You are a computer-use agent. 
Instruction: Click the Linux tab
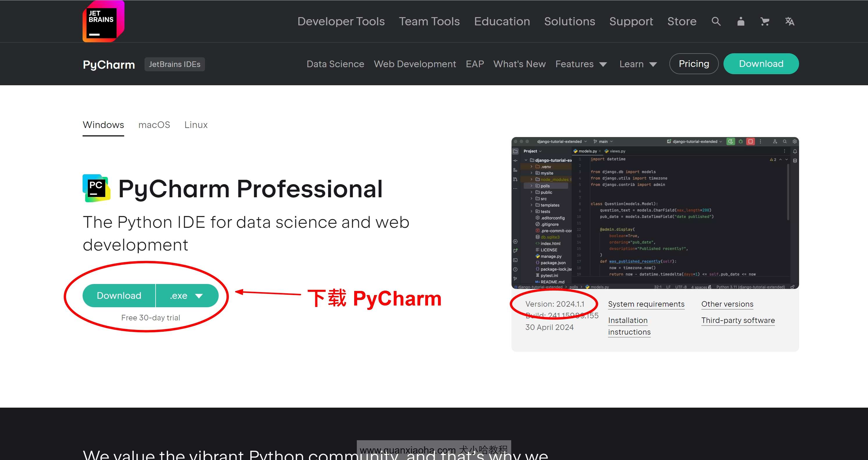(195, 125)
